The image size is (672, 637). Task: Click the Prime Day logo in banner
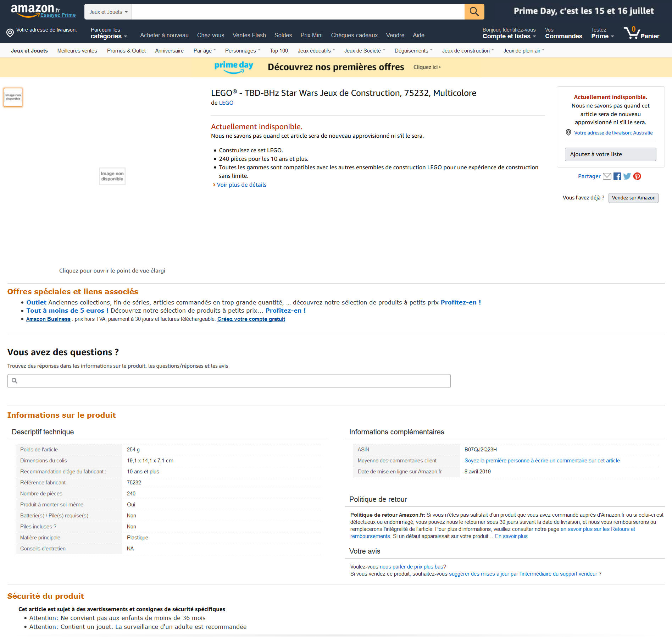[x=234, y=67]
